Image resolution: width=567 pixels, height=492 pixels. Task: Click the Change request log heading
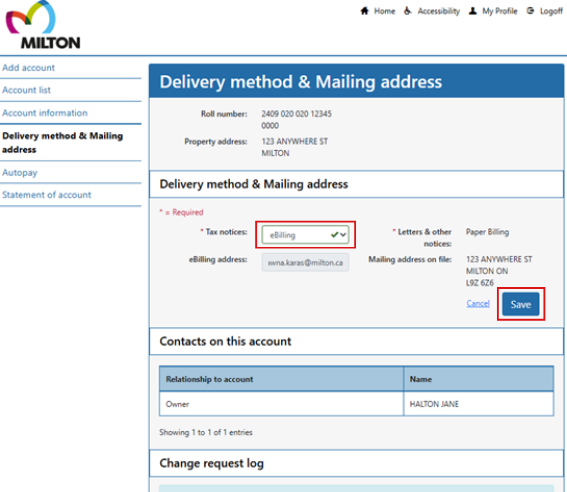(x=212, y=463)
